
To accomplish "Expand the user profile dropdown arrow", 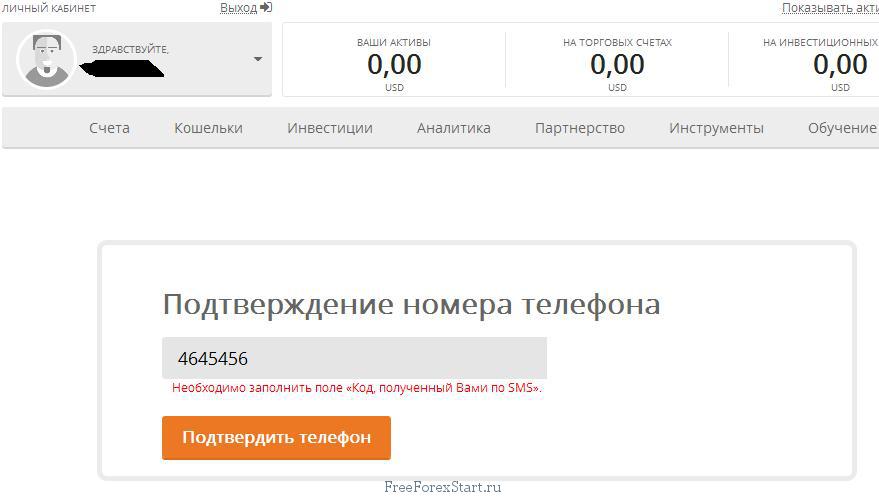I will point(258,59).
